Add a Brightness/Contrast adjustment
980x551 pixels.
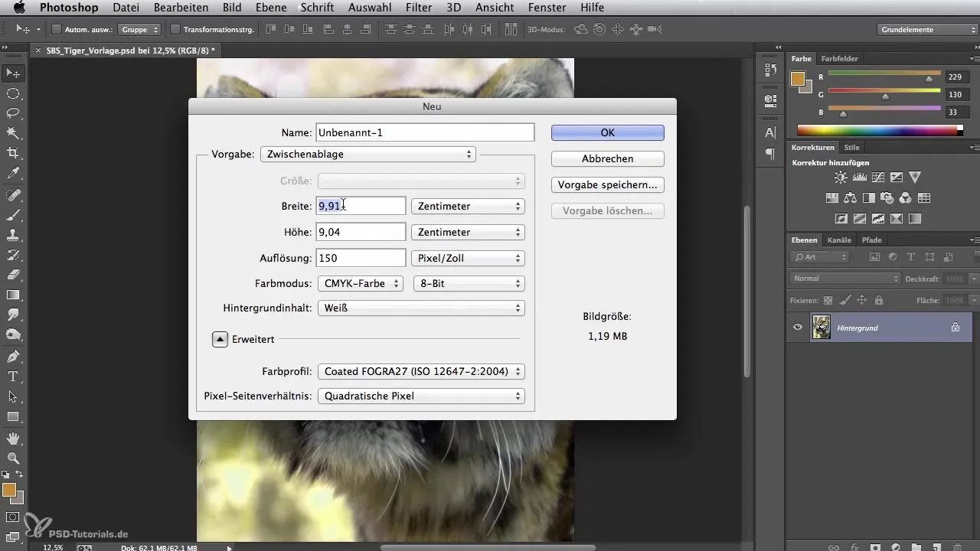pyautogui.click(x=841, y=178)
